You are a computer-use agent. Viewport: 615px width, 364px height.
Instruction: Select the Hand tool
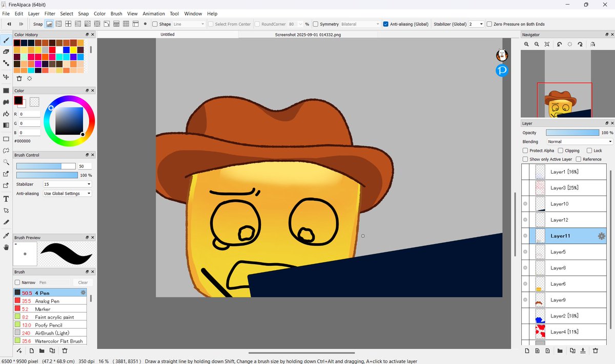pos(6,247)
